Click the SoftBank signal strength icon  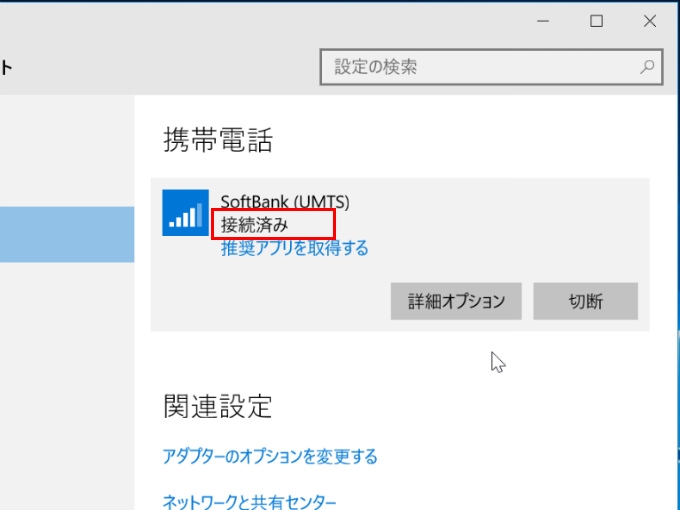coord(185,212)
